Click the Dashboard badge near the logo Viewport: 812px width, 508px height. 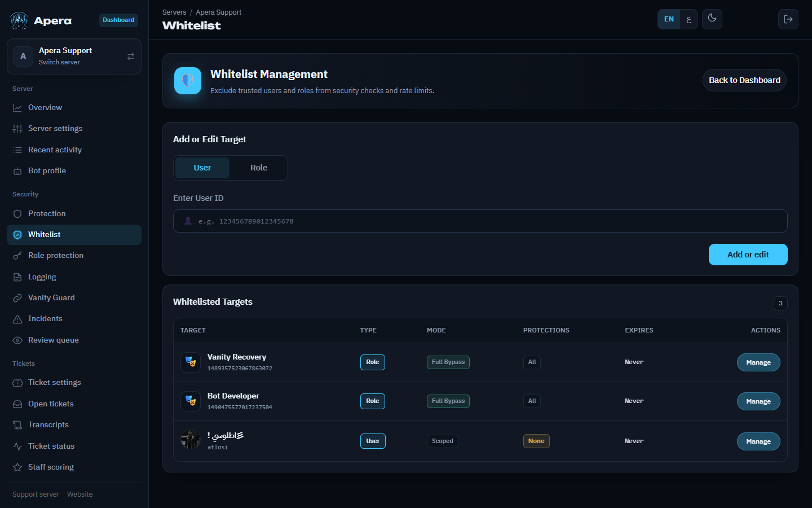118,20
